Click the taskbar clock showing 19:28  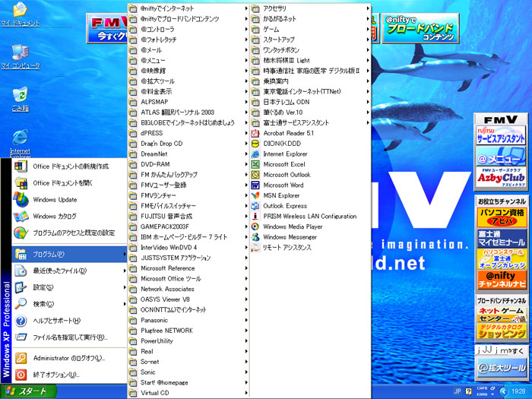coord(518,391)
